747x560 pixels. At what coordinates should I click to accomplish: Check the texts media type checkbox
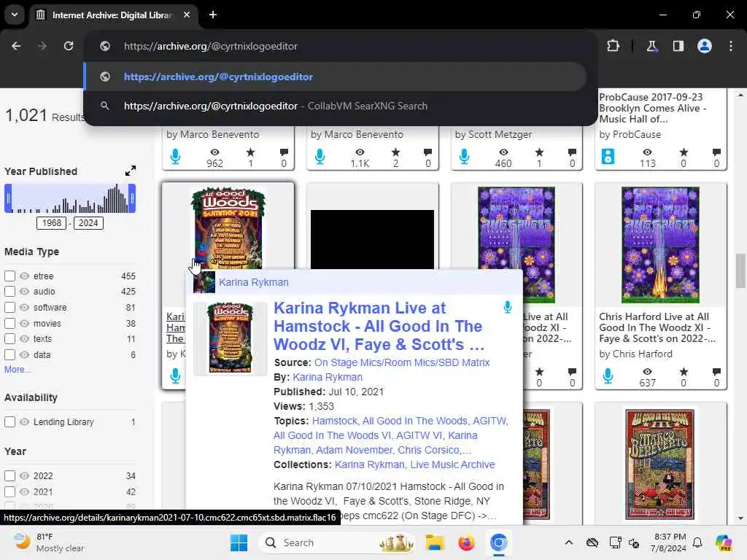[x=9, y=338]
